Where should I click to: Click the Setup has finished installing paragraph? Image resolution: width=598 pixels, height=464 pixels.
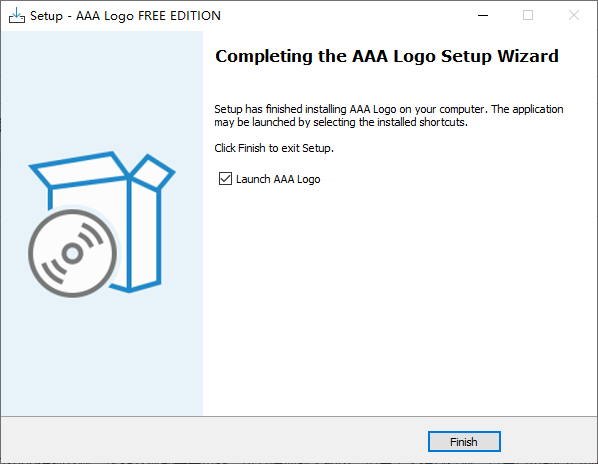(x=389, y=116)
